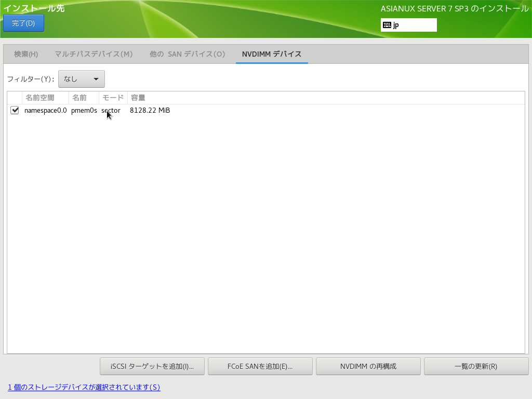This screenshot has height=399, width=532.
Task: Click the keyboard layout icon beside jp
Action: tap(387, 25)
